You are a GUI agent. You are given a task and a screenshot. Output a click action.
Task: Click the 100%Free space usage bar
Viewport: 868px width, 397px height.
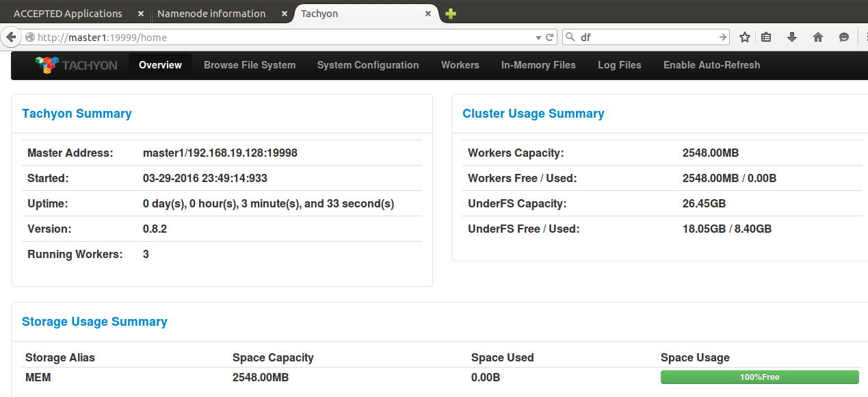[x=759, y=377]
